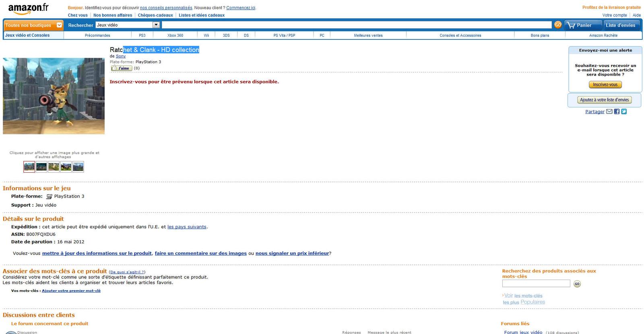The image size is (644, 334).
Task: Follow the Sony publisher link
Action: pyautogui.click(x=121, y=56)
